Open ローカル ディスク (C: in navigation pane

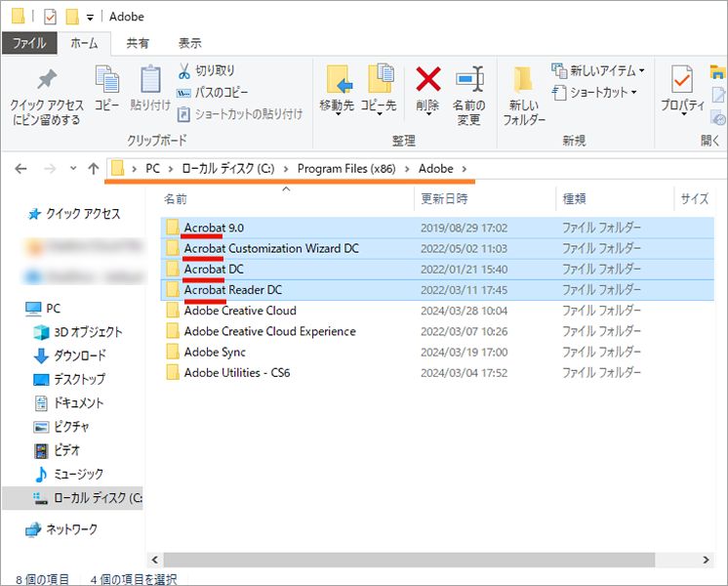[x=72, y=498]
